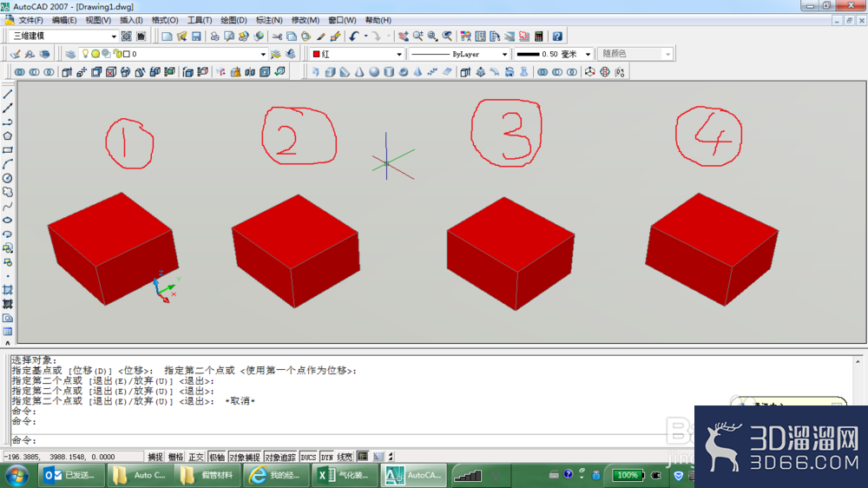Open the 视图(V) menu
Screen dimensions: 868x488
(98, 20)
